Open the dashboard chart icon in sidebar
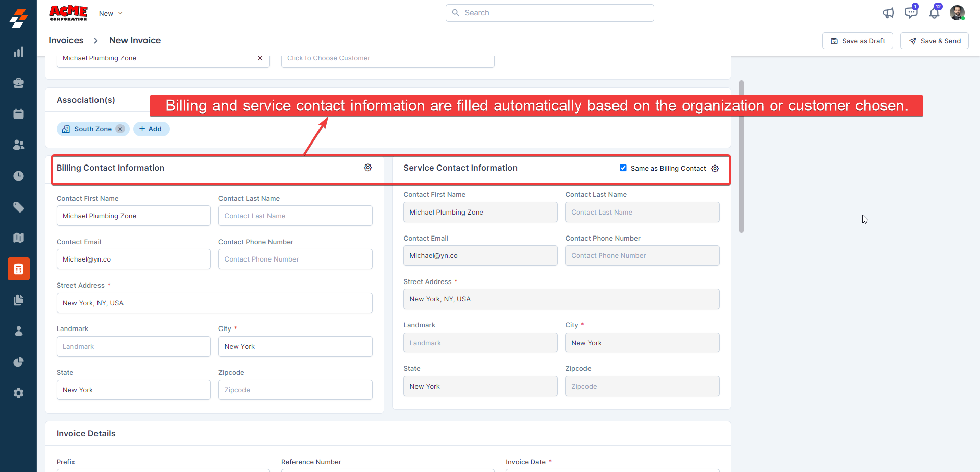 click(x=18, y=52)
